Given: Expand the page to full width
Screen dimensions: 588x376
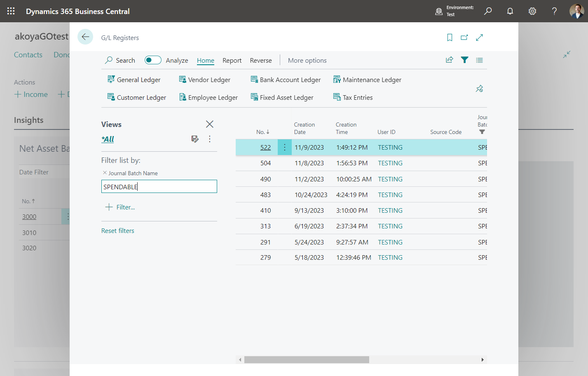Looking at the screenshot, I should pyautogui.click(x=479, y=38).
